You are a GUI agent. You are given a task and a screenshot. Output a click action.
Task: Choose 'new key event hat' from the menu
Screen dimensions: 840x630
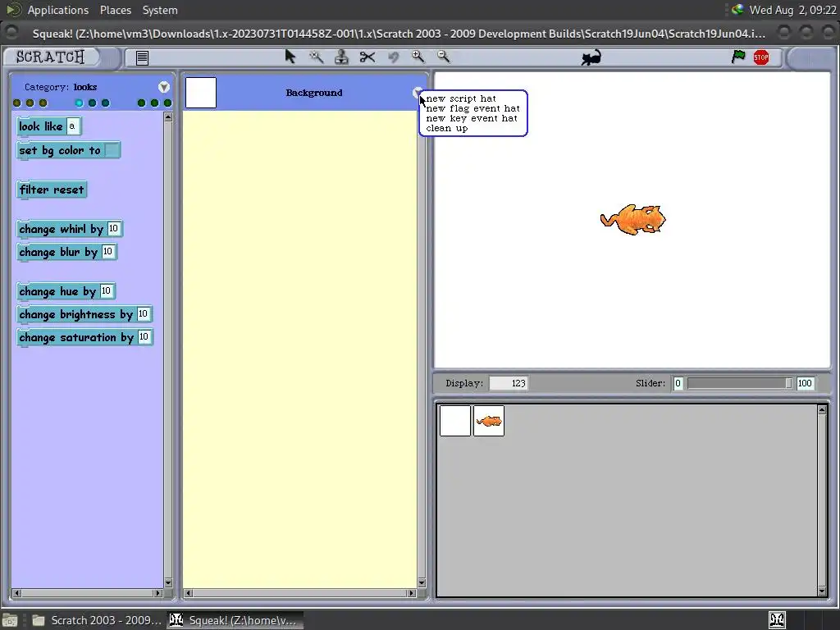[472, 118]
